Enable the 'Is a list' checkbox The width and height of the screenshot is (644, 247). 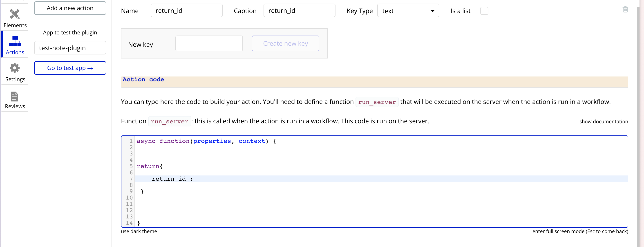tap(484, 11)
